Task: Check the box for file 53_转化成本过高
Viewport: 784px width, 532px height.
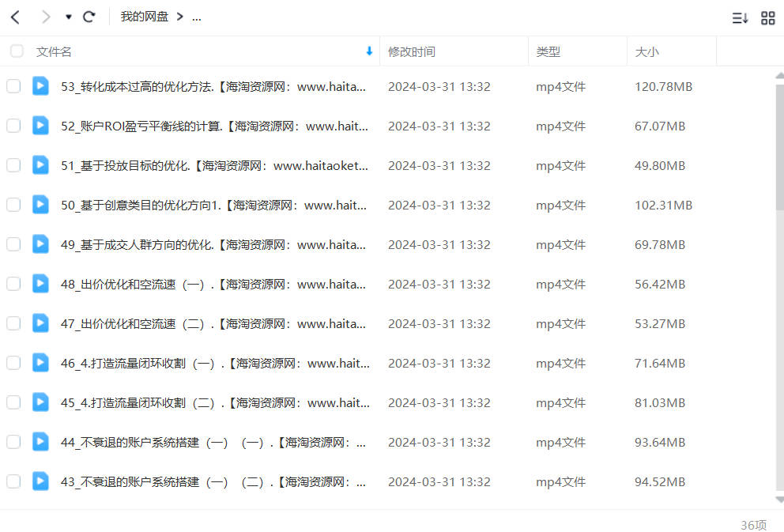Action: 13,86
